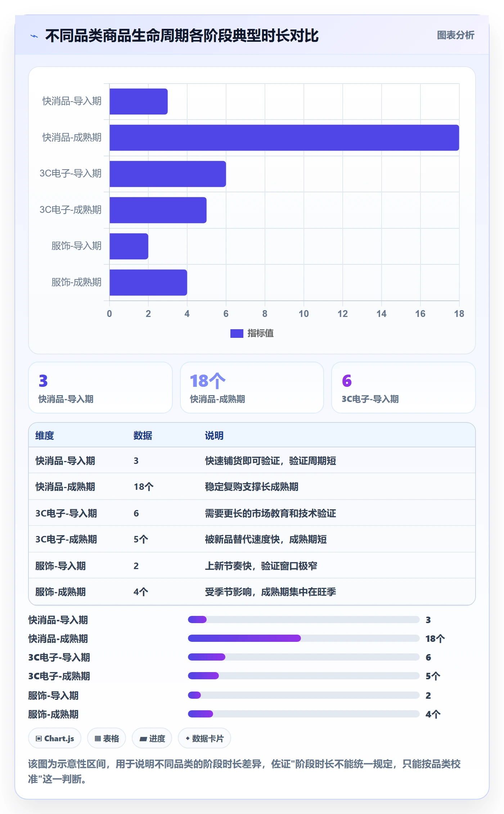Click the 快消品-导入期 progress bar
The height and width of the screenshot is (814, 504).
[303, 620]
